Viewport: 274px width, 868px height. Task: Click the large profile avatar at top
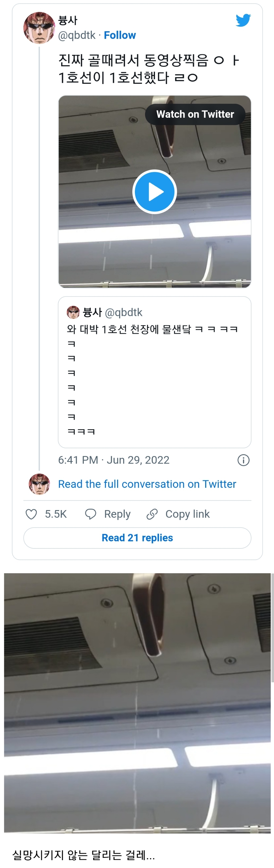[x=39, y=28]
